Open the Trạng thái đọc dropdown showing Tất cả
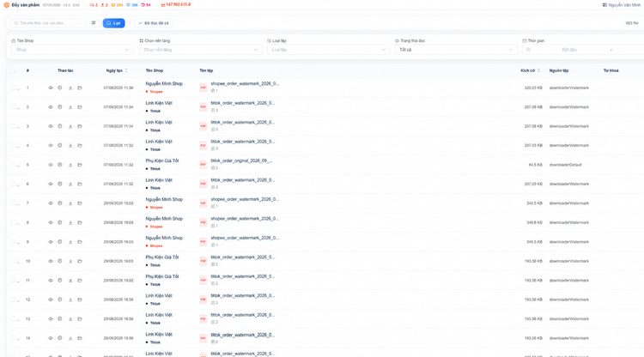 click(x=456, y=50)
